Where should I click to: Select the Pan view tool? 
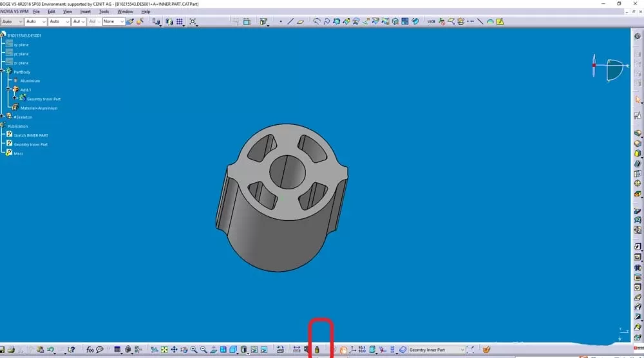click(174, 350)
